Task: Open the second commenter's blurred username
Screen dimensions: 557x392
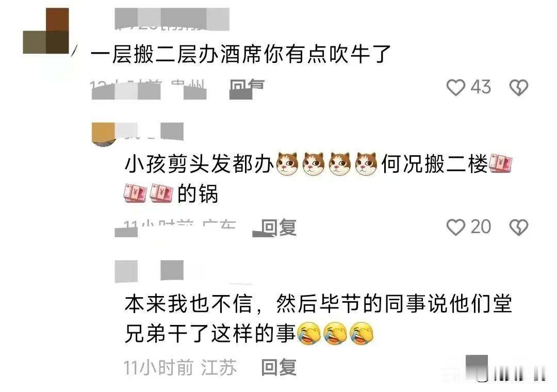Action: [x=149, y=132]
